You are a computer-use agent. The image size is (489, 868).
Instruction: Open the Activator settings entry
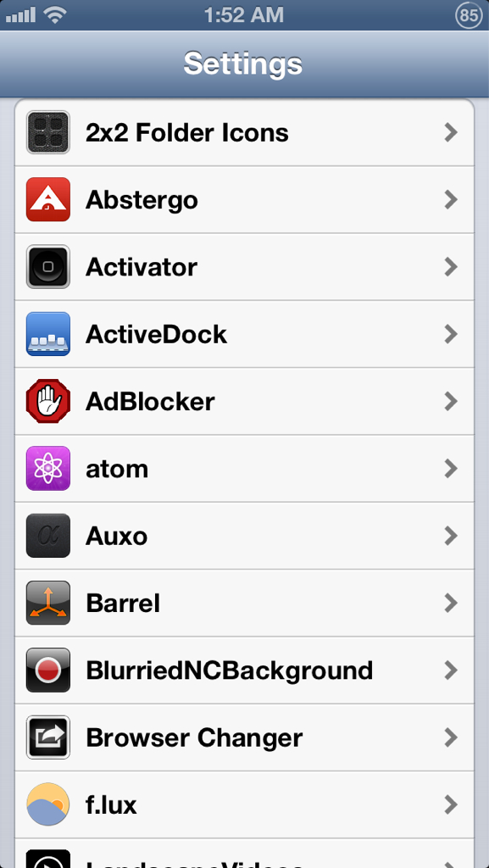click(244, 267)
